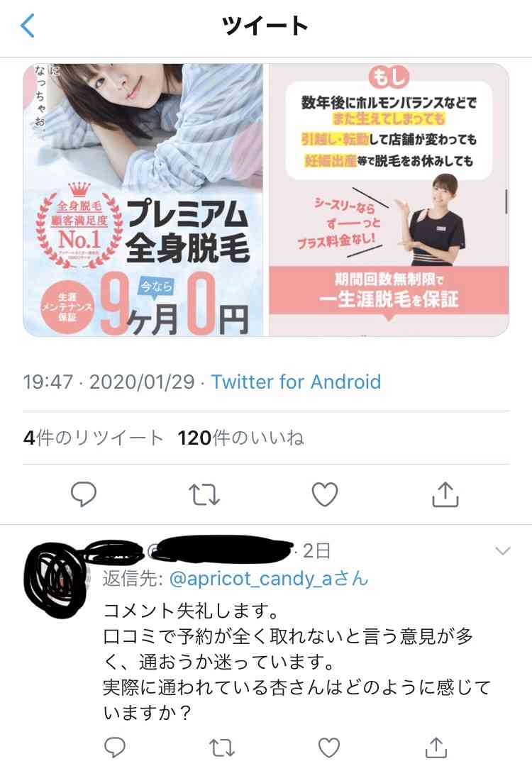
Task: View the 120件のいいね list
Action: [241, 438]
